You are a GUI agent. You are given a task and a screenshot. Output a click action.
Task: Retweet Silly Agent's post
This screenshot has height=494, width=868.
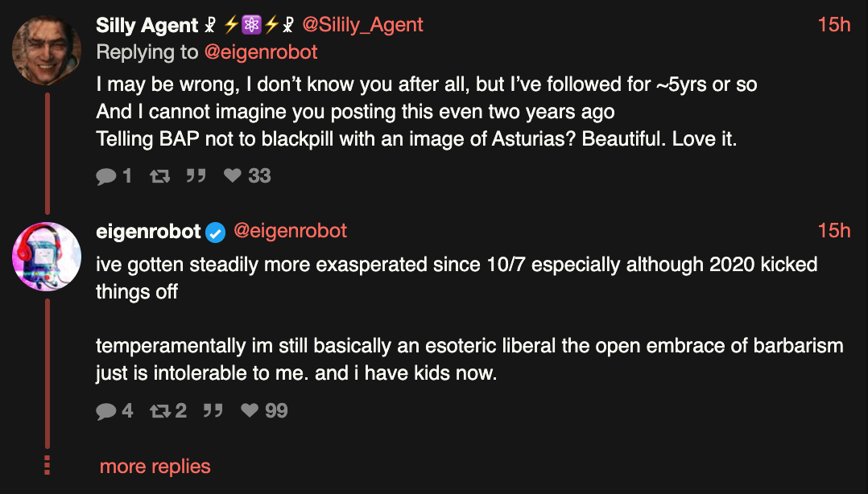coord(159,175)
